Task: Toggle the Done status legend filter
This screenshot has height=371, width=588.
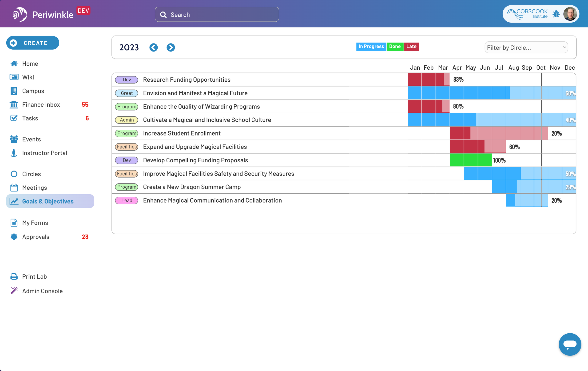Action: (x=395, y=46)
